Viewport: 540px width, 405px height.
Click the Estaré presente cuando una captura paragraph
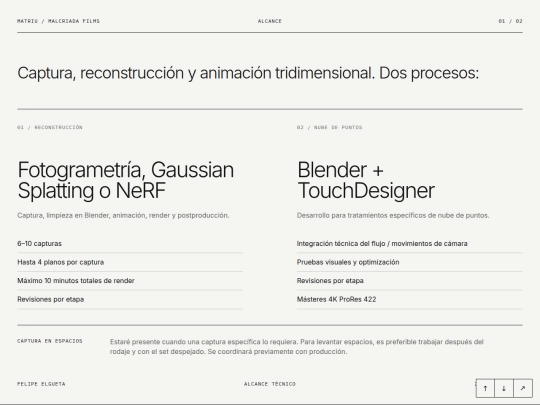(297, 347)
